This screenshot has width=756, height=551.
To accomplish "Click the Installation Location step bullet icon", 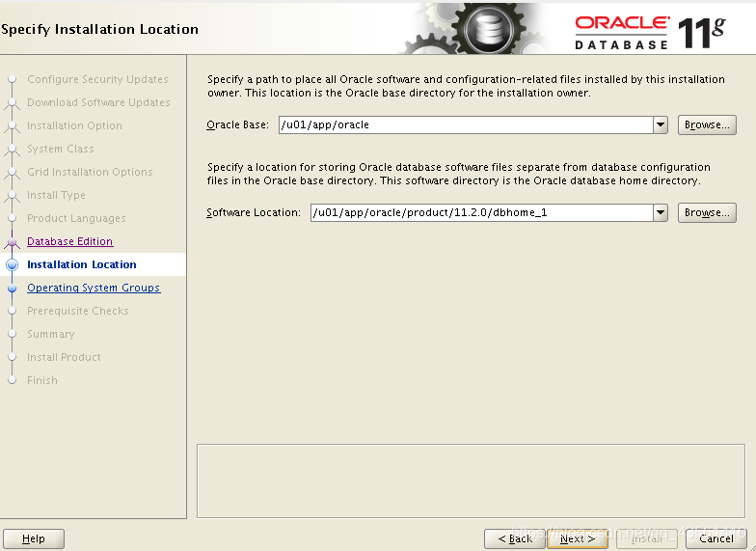I will pos(12,264).
